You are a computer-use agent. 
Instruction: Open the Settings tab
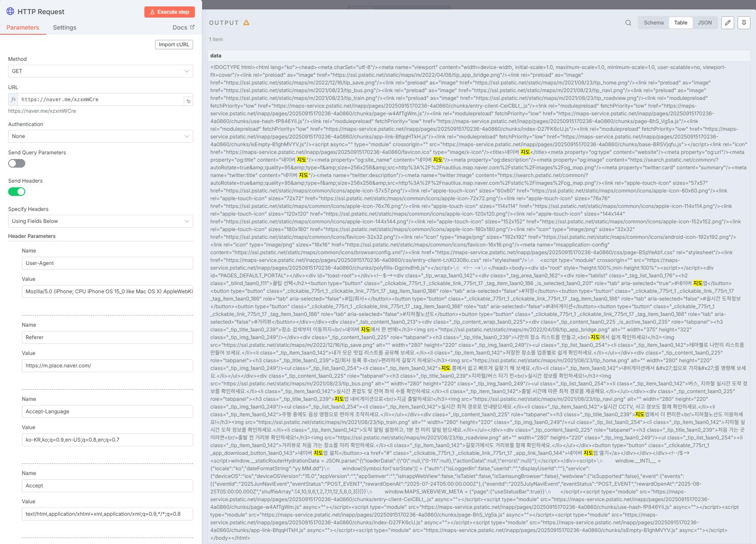point(65,27)
